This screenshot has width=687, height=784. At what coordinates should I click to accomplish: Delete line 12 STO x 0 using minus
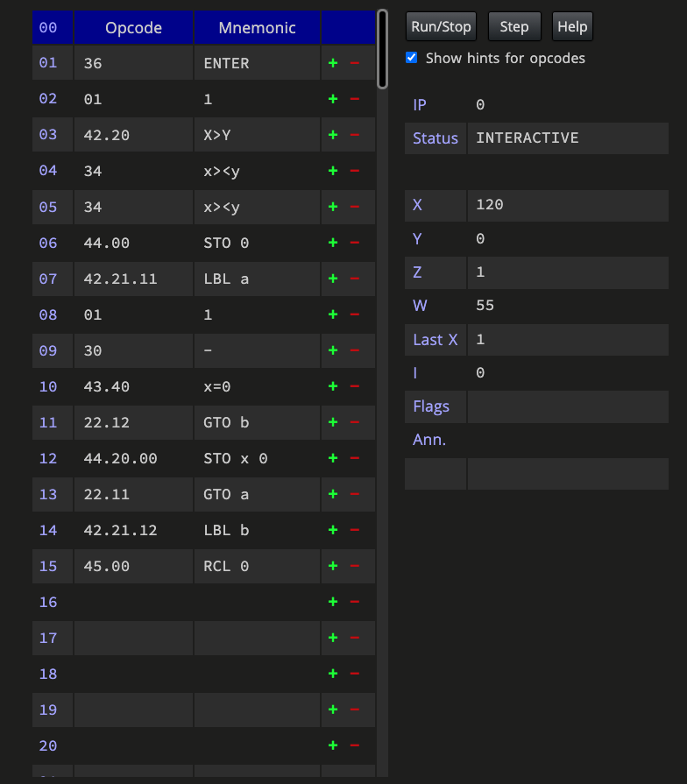coord(355,458)
